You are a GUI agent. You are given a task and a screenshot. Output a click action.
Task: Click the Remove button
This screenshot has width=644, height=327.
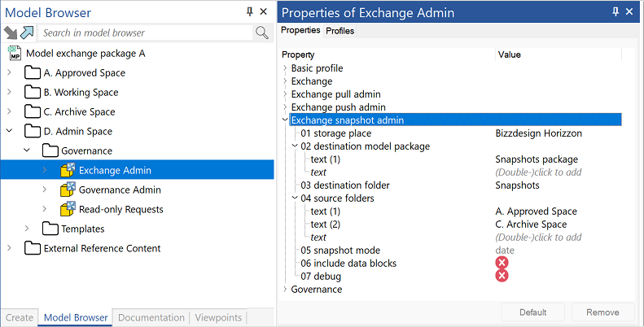tap(602, 312)
